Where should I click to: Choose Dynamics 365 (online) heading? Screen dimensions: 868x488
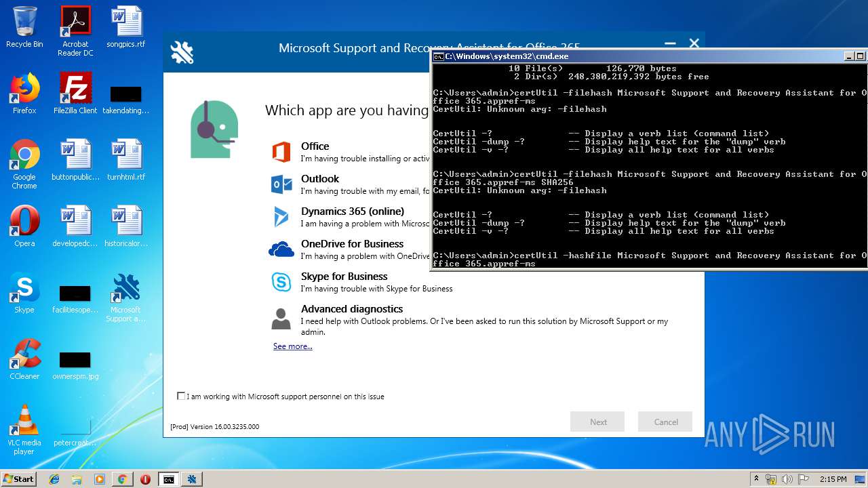coord(353,211)
